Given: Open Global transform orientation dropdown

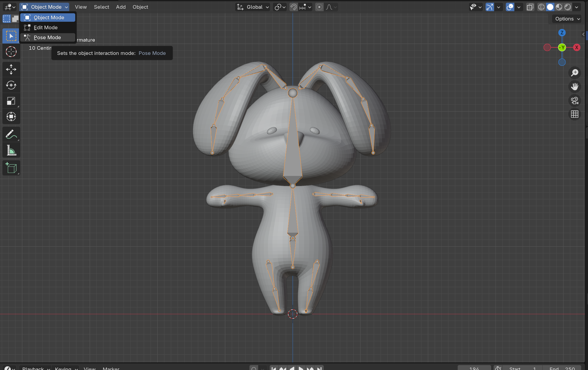Looking at the screenshot, I should (x=253, y=7).
